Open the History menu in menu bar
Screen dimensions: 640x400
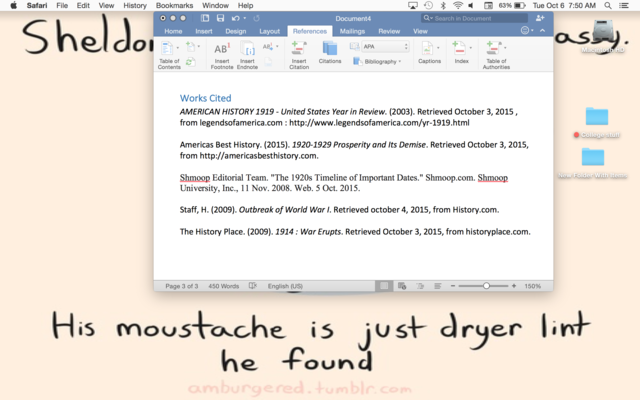[135, 6]
